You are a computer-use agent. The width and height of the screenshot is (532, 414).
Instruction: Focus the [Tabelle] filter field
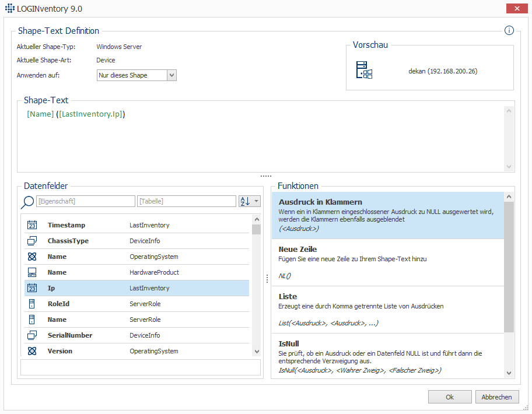(186, 201)
